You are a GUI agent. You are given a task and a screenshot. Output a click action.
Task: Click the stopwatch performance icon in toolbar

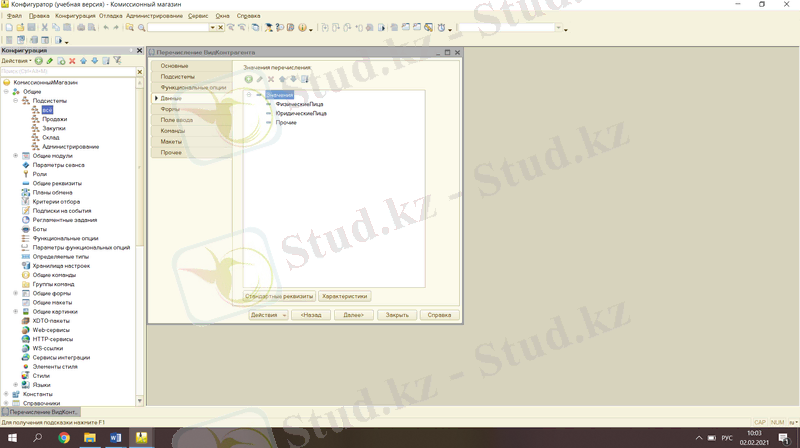(441, 28)
